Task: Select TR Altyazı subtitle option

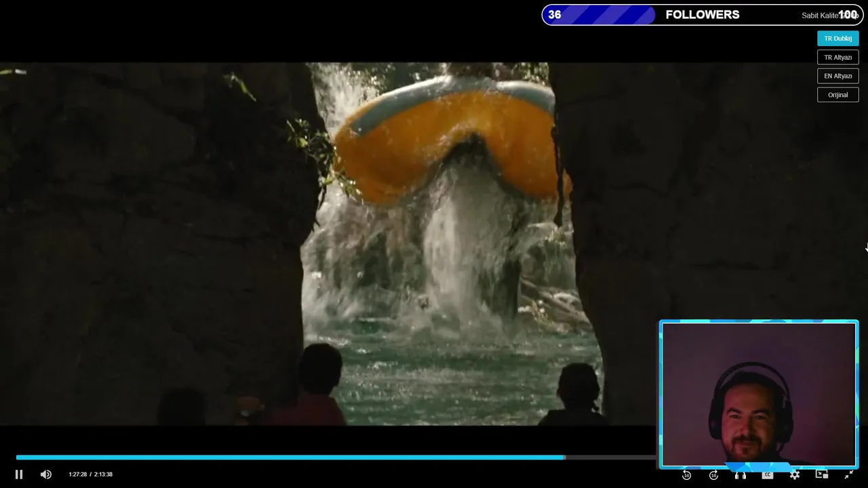Action: click(x=838, y=58)
